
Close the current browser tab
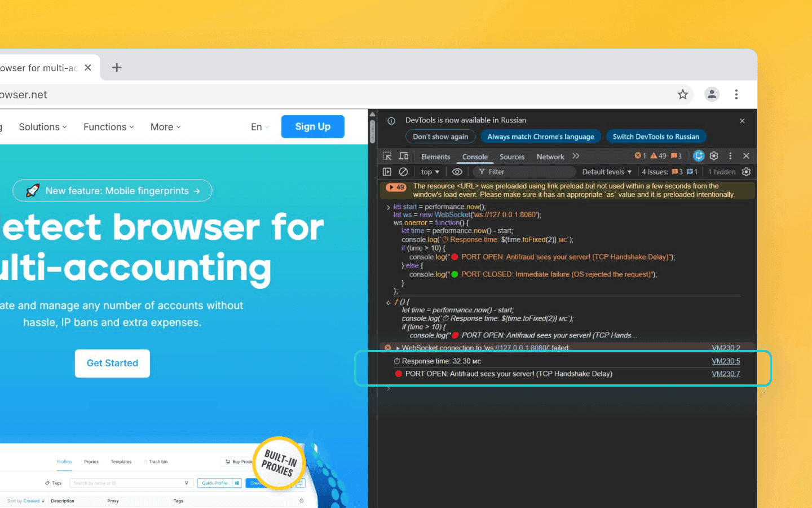pyautogui.click(x=88, y=68)
